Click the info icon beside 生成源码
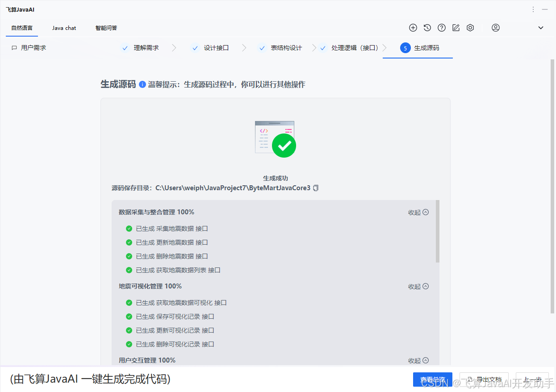 [x=142, y=84]
